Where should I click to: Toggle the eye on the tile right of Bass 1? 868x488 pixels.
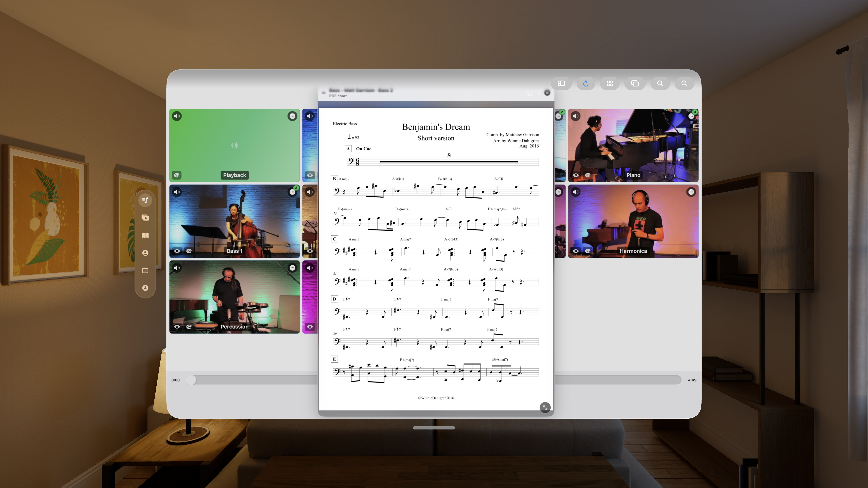point(310,251)
